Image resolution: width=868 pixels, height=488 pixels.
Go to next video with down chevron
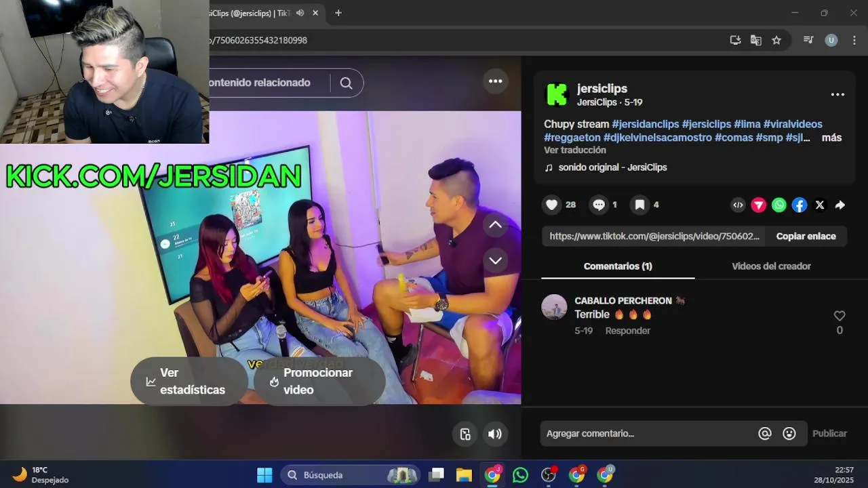pos(496,260)
